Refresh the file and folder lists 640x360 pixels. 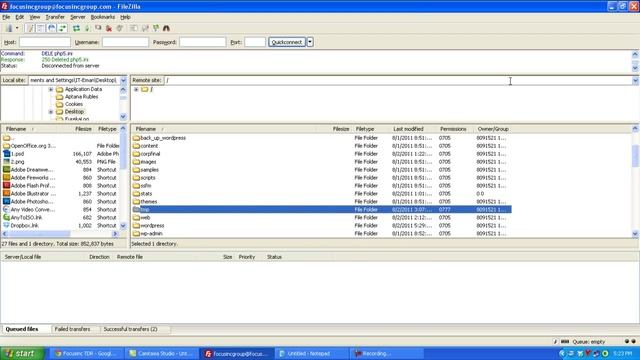(x=76, y=28)
